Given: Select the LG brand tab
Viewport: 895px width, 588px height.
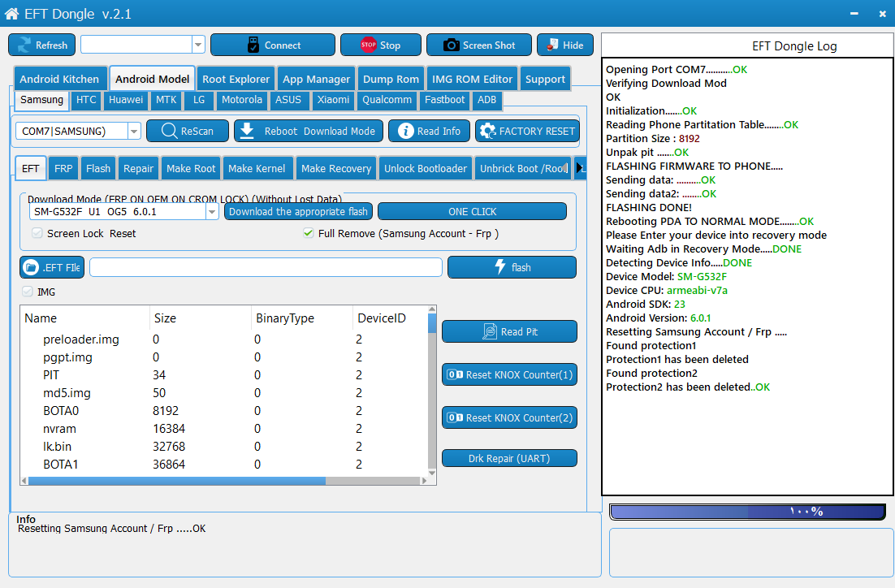Looking at the screenshot, I should click(199, 100).
